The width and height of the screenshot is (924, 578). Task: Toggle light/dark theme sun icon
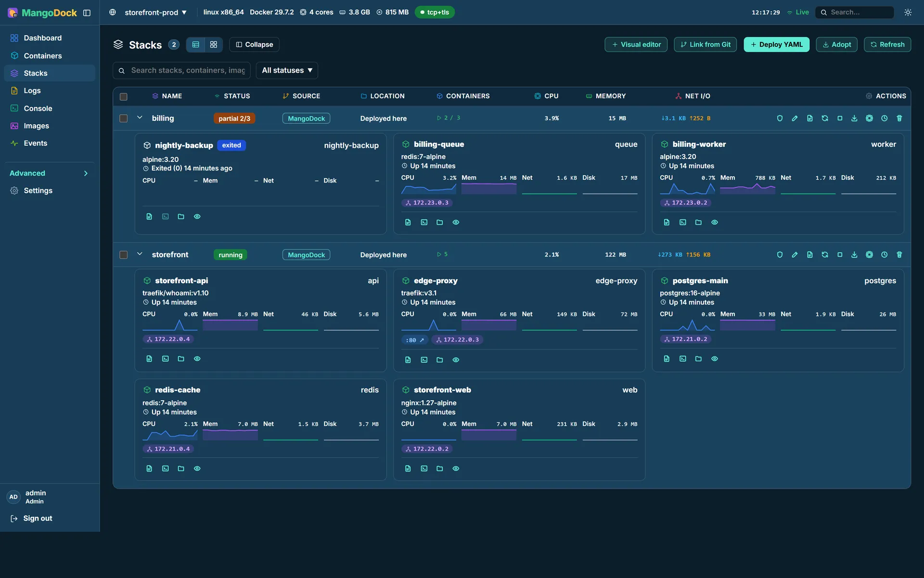coord(908,13)
